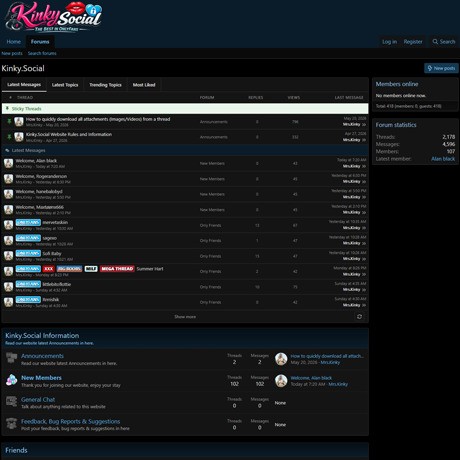Click Show more under latest messages
This screenshot has width=460, height=460.
pyautogui.click(x=185, y=317)
